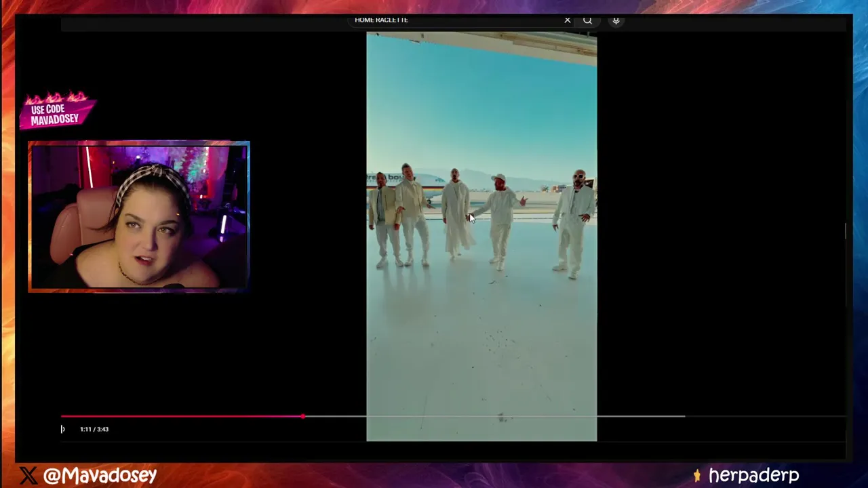Click the vertical video in the player

481,237
